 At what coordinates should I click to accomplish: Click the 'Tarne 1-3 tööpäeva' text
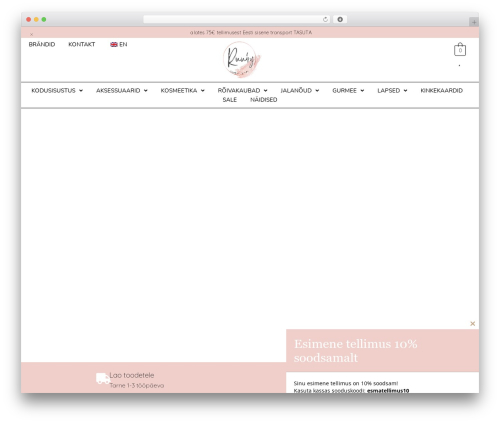[137, 385]
